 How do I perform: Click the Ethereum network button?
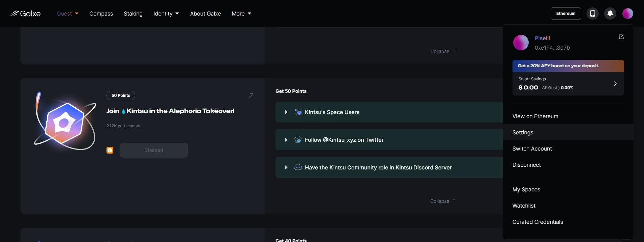[x=566, y=14]
